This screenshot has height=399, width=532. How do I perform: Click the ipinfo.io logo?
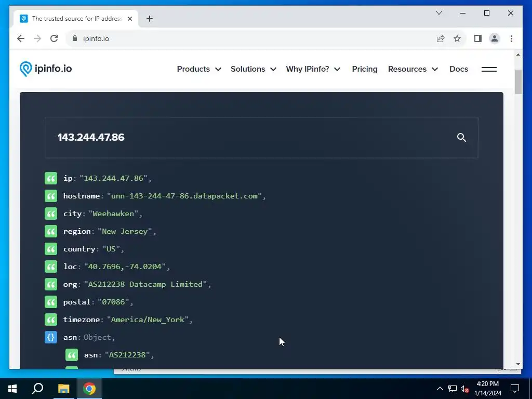tap(46, 69)
